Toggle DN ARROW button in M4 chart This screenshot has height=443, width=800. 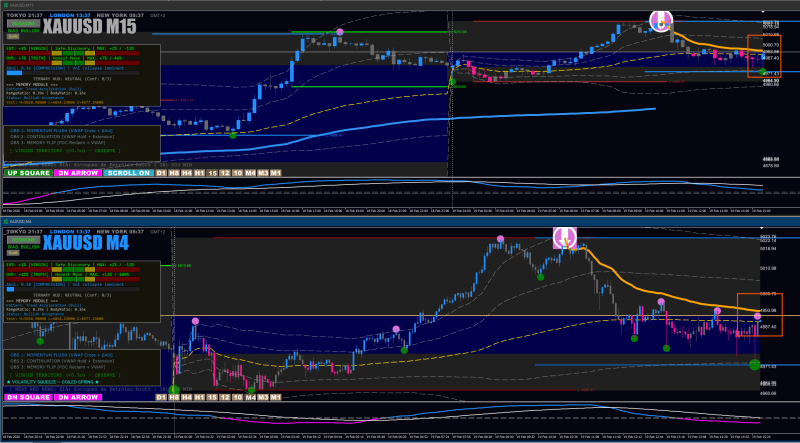tap(78, 397)
